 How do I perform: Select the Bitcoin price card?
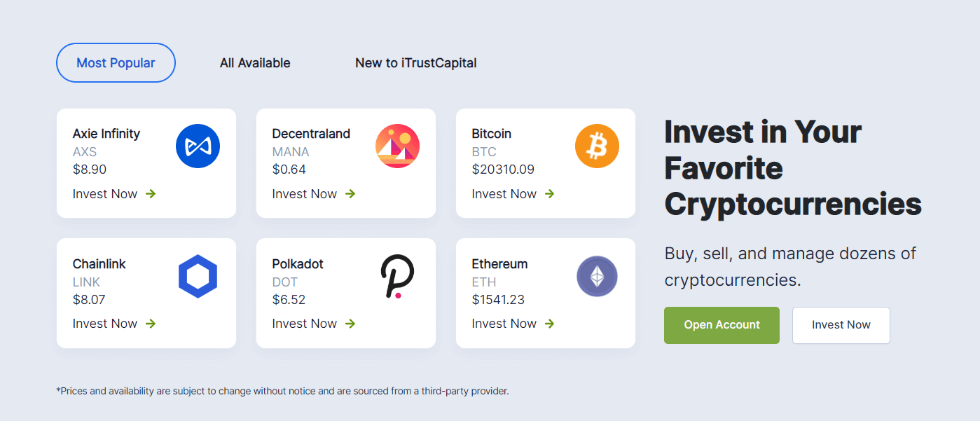click(545, 163)
